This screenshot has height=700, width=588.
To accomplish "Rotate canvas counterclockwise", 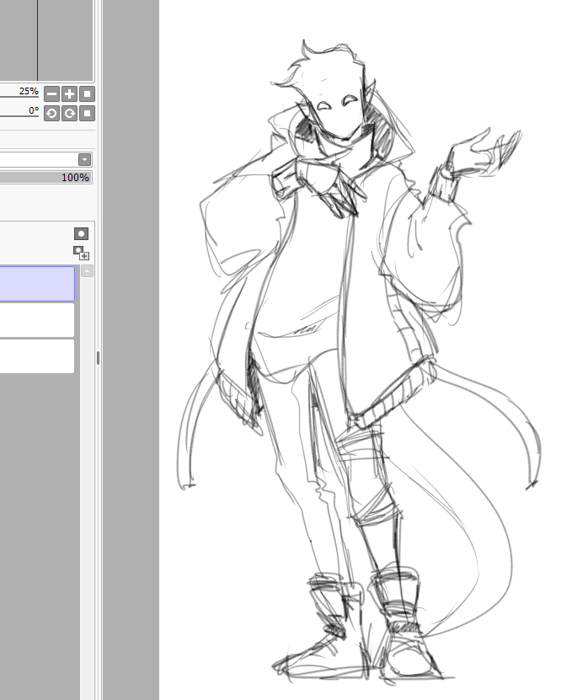I will pos(51,114).
